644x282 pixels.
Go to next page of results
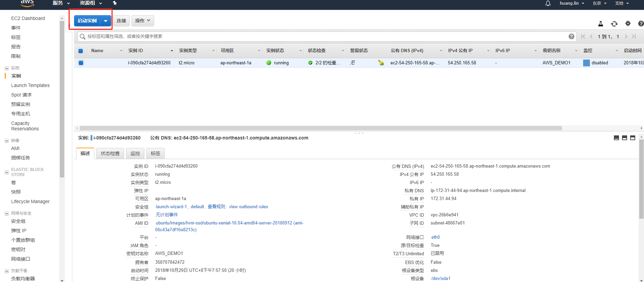tap(626, 36)
